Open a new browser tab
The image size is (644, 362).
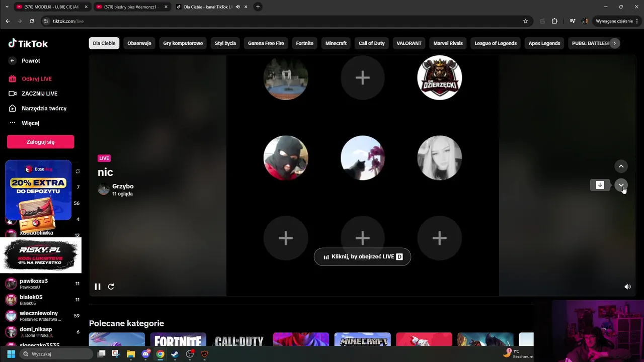(258, 7)
